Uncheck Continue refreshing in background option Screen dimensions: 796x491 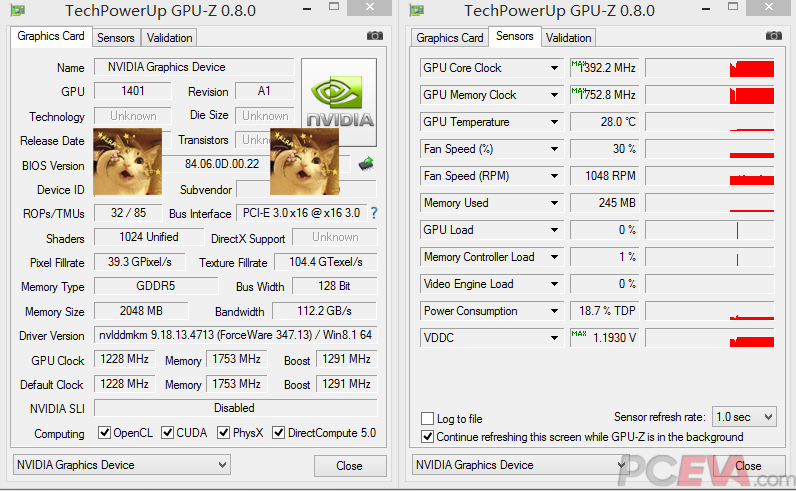point(428,437)
